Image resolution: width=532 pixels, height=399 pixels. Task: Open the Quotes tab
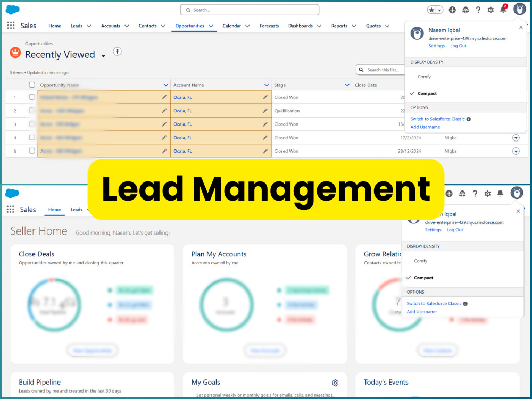pos(373,26)
